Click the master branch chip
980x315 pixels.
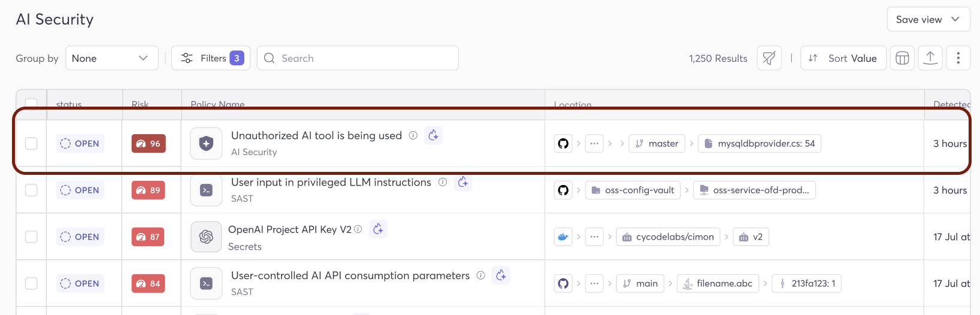pyautogui.click(x=657, y=144)
